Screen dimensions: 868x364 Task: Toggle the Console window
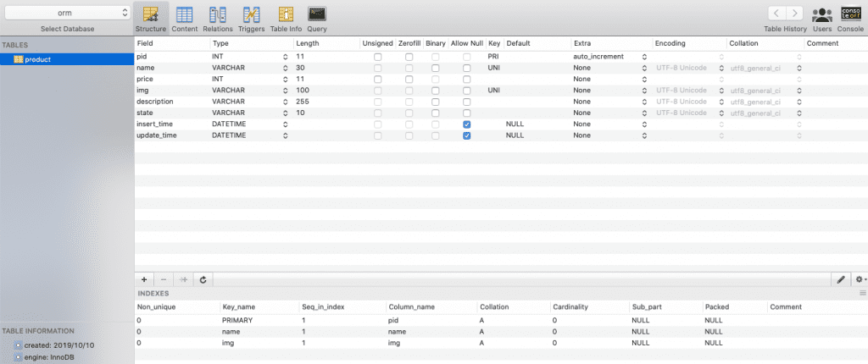coord(849,19)
